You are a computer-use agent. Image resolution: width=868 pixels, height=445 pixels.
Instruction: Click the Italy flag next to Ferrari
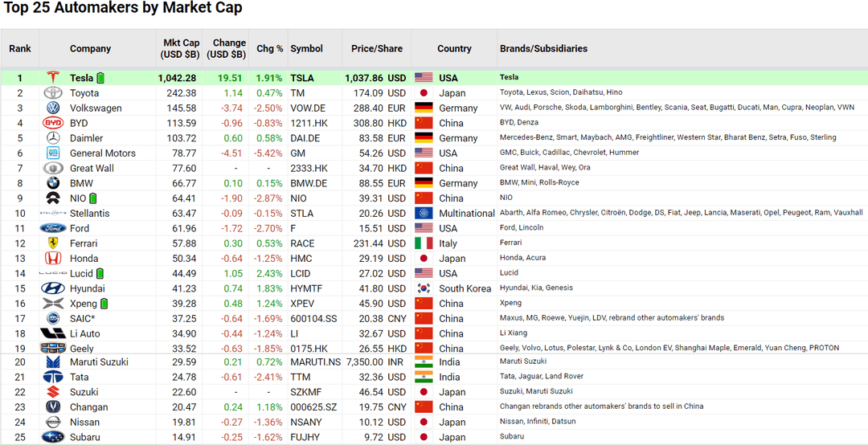(x=424, y=243)
